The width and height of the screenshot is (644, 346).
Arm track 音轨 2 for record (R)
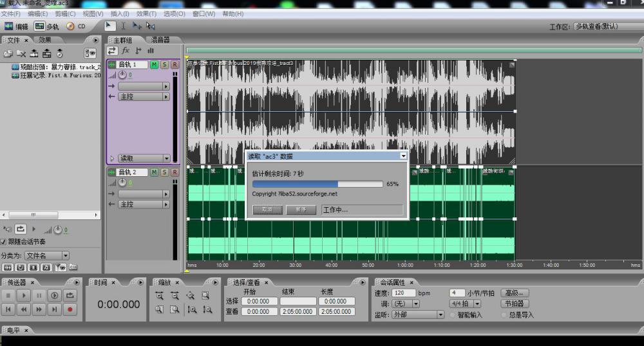coord(175,172)
